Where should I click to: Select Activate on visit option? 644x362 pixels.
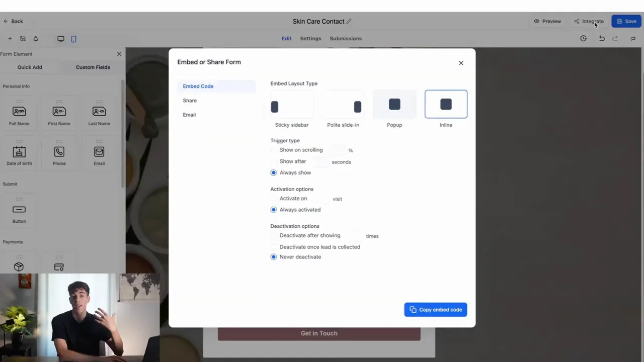coord(274,199)
